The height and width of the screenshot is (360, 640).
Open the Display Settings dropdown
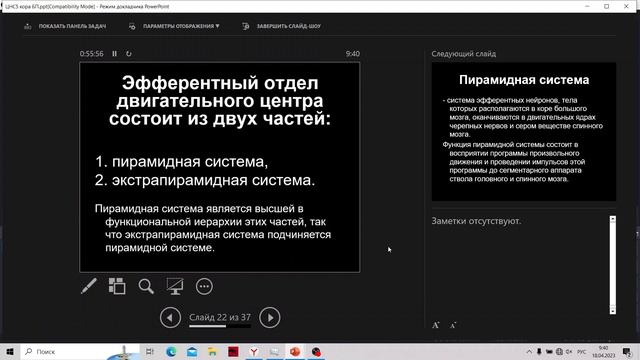pyautogui.click(x=174, y=26)
